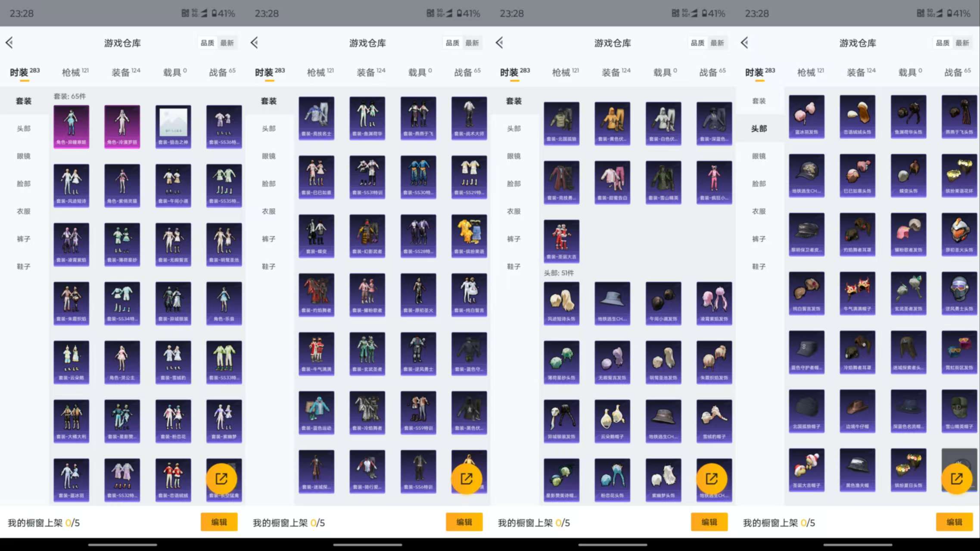Open the 套装-黄色伏 yellow hoodie outfit
980x551 pixels.
[612, 123]
